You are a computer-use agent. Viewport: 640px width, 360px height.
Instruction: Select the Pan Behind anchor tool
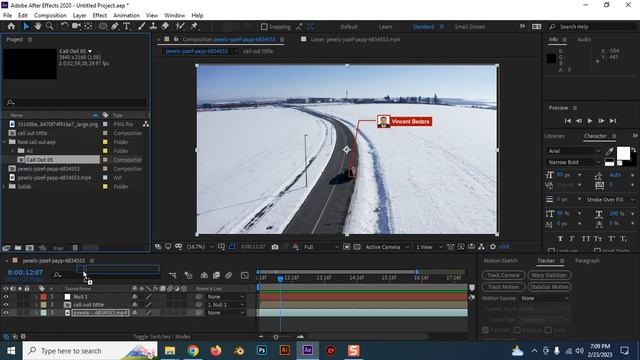88,27
